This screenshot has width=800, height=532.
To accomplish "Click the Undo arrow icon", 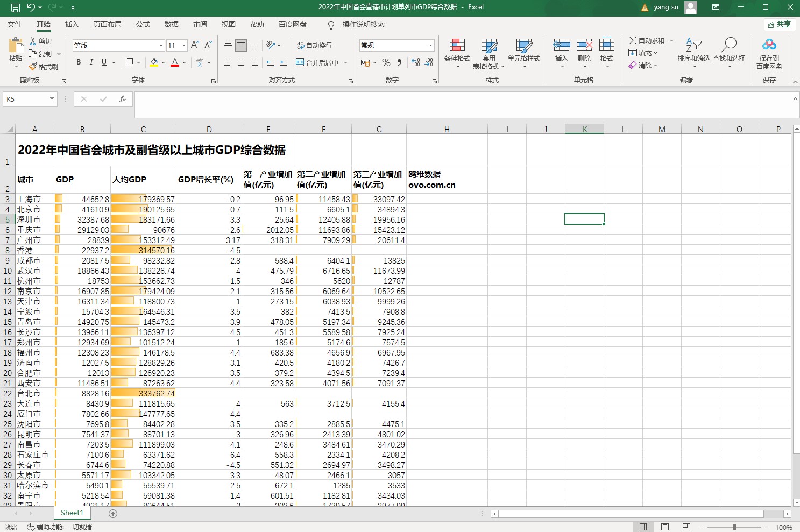I will point(31,8).
